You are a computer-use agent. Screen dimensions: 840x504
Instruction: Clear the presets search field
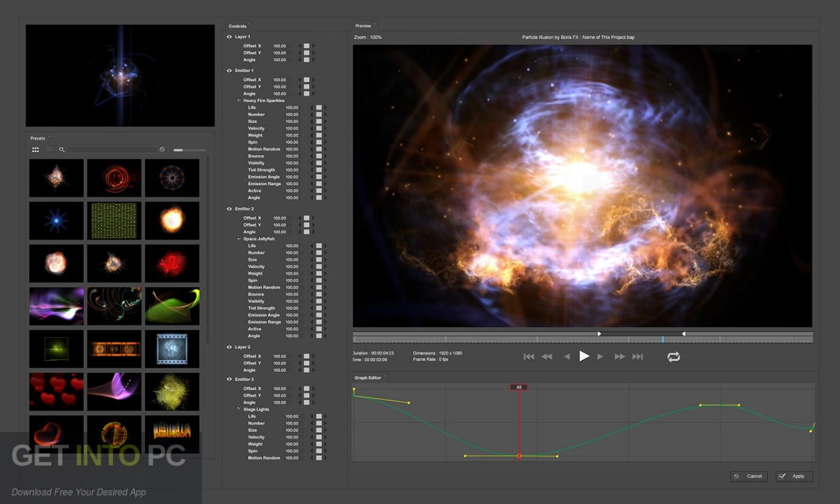point(162,150)
